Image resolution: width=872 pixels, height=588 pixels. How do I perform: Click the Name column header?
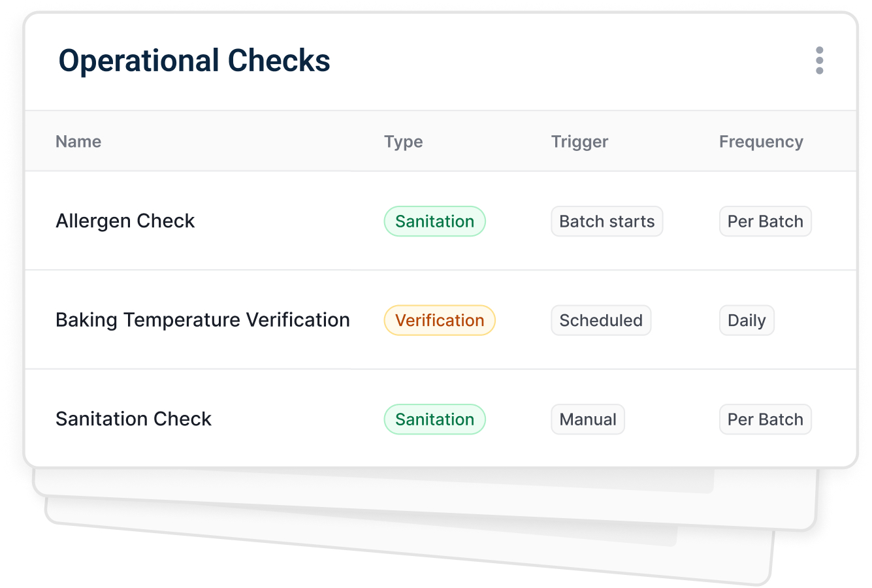tap(78, 142)
